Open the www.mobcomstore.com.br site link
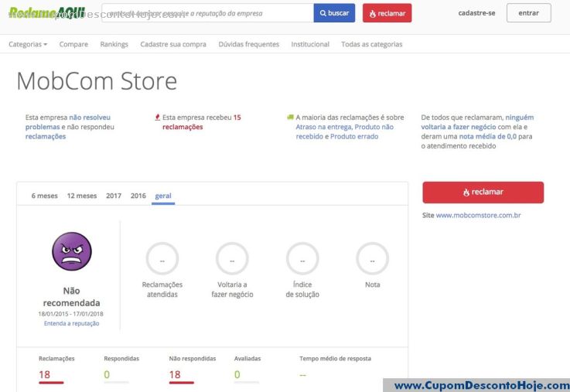The width and height of the screenshot is (570, 392). coord(478,215)
